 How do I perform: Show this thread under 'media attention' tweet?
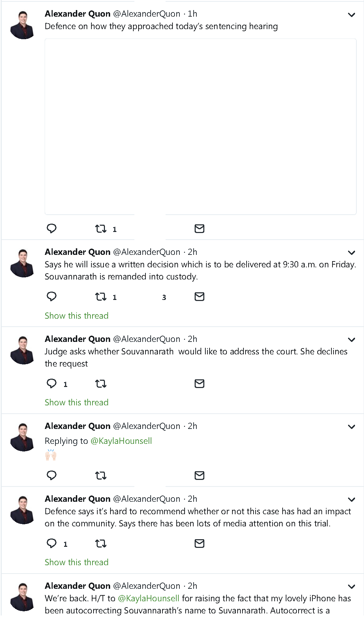click(x=77, y=562)
